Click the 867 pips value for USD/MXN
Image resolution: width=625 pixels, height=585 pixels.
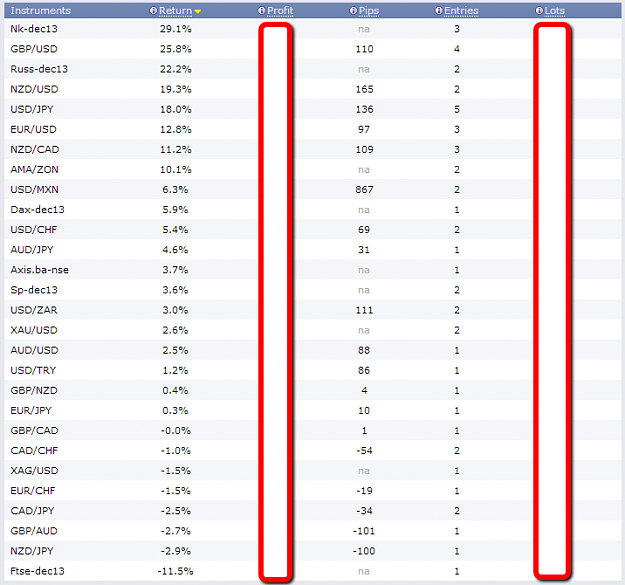364,189
